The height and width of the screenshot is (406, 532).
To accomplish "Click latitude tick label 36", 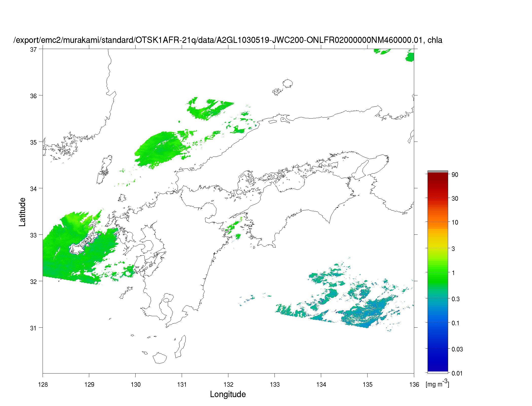I will (x=33, y=96).
